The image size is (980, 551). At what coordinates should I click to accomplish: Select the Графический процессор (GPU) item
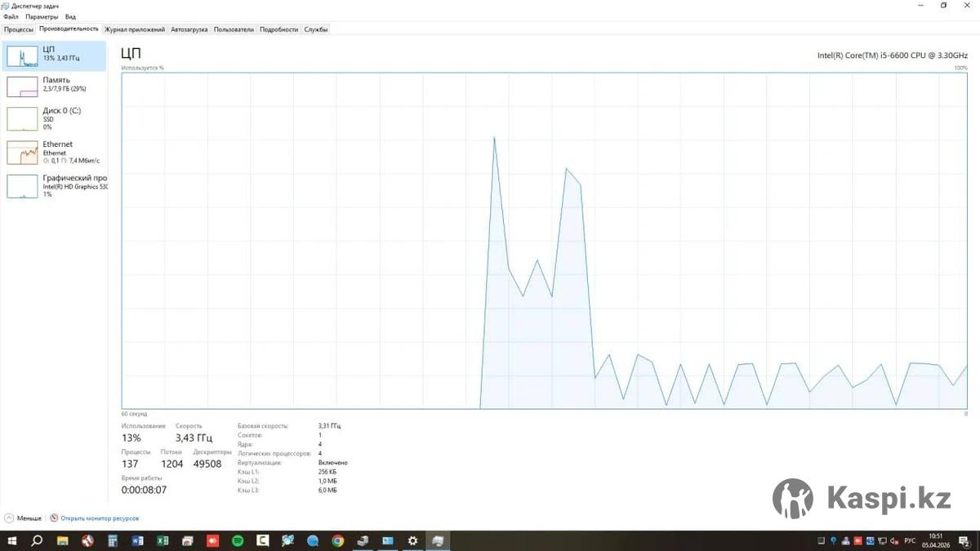54,185
